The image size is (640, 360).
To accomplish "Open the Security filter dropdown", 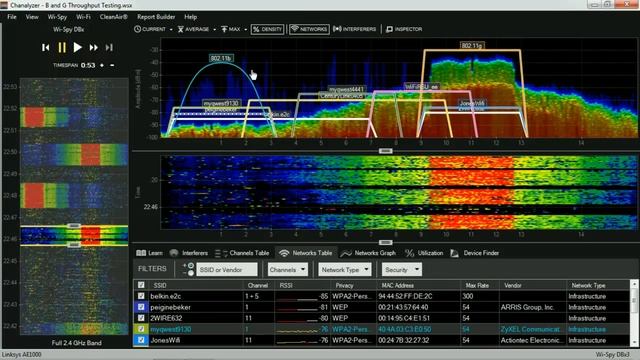I will click(x=402, y=269).
